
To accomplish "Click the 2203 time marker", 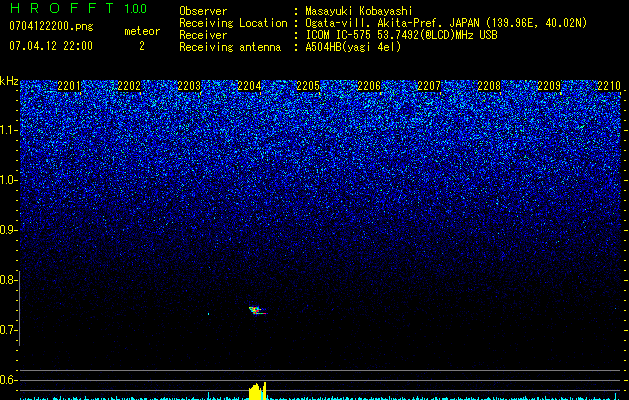I will click(189, 86).
